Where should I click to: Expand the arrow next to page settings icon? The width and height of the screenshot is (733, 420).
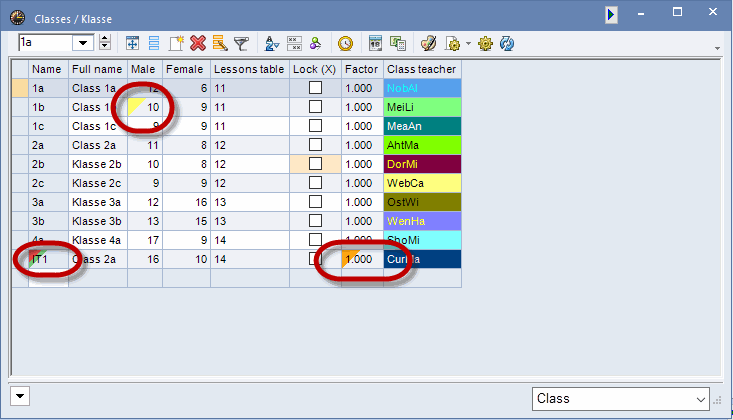point(468,43)
